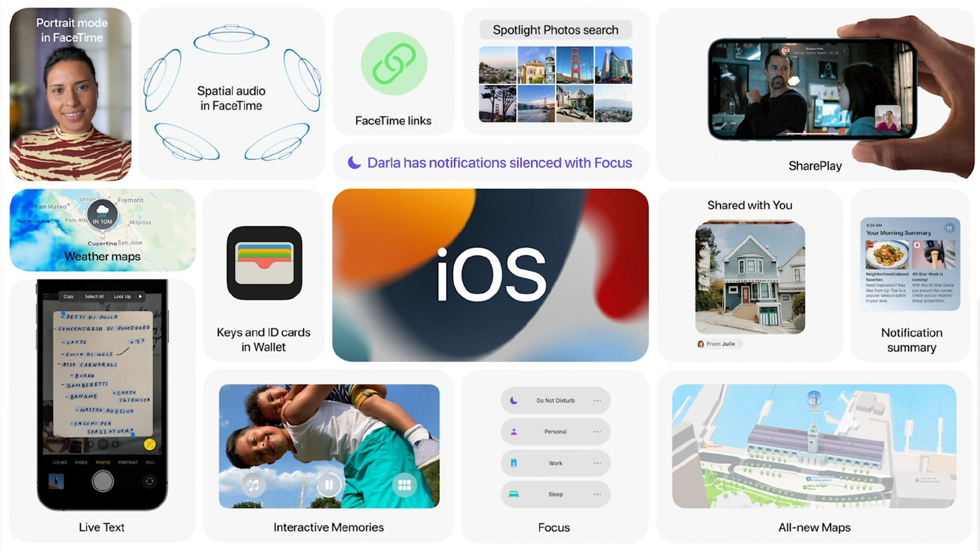Select the iOS central feature logo
980x551 pixels.
click(491, 275)
